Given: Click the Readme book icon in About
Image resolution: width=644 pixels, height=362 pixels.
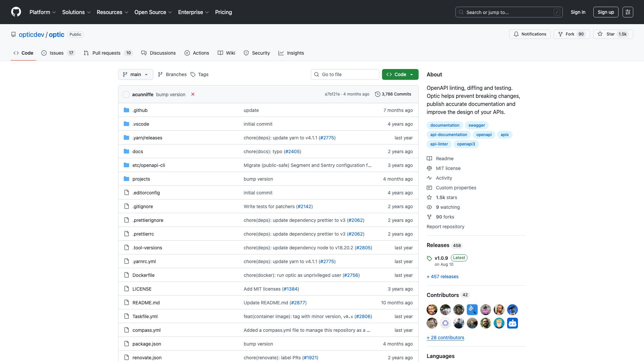Looking at the screenshot, I should [x=430, y=158].
